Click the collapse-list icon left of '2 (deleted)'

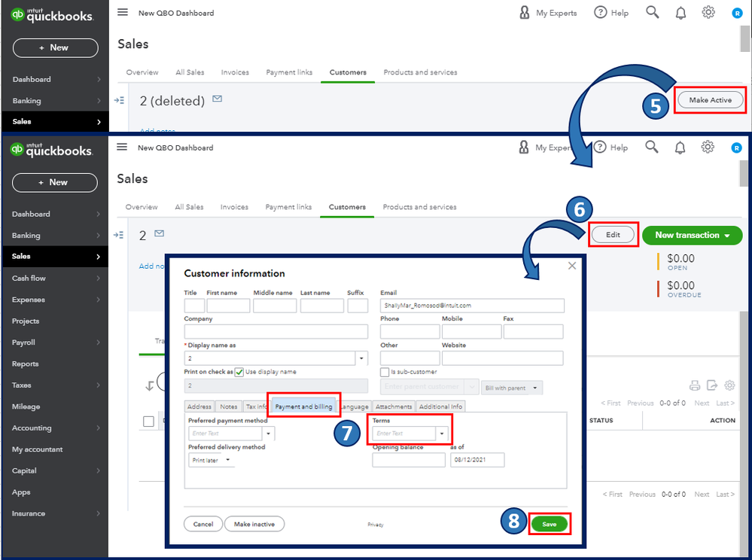pyautogui.click(x=119, y=100)
